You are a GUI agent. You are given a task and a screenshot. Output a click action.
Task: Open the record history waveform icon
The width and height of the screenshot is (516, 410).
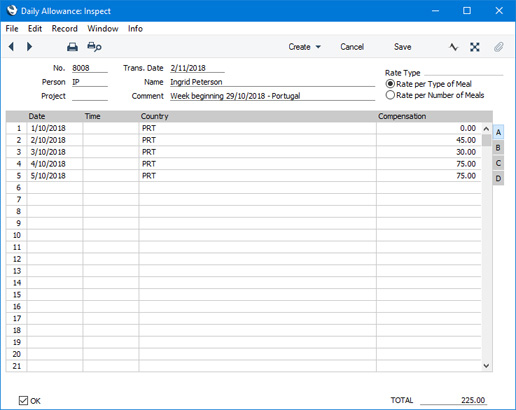pyautogui.click(x=453, y=47)
